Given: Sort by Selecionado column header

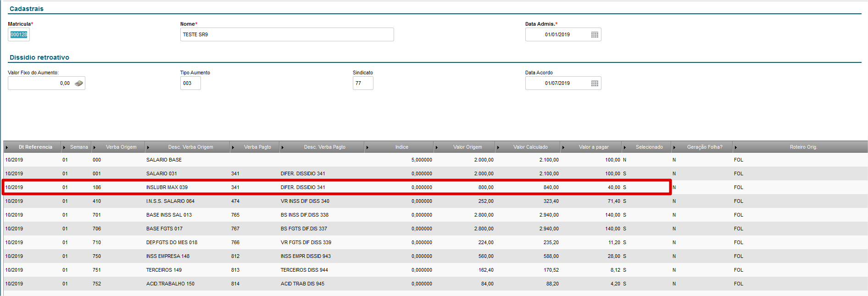Looking at the screenshot, I should 649,147.
